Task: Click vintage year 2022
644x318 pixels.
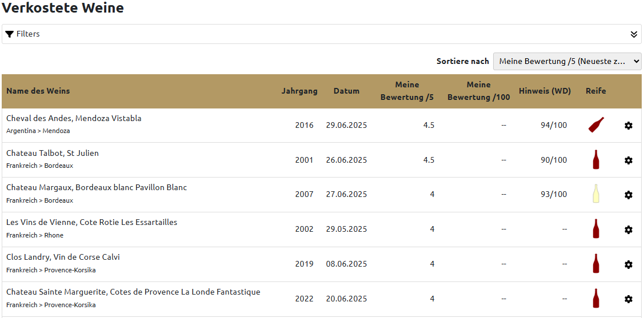Action: coord(305,299)
